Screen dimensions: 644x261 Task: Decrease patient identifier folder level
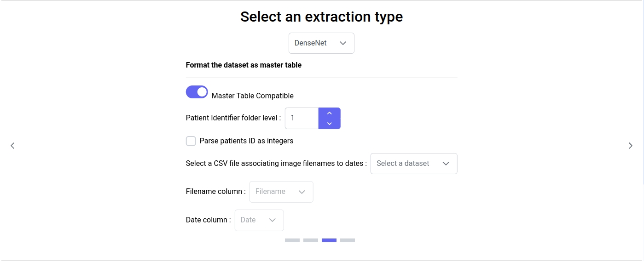pos(330,124)
